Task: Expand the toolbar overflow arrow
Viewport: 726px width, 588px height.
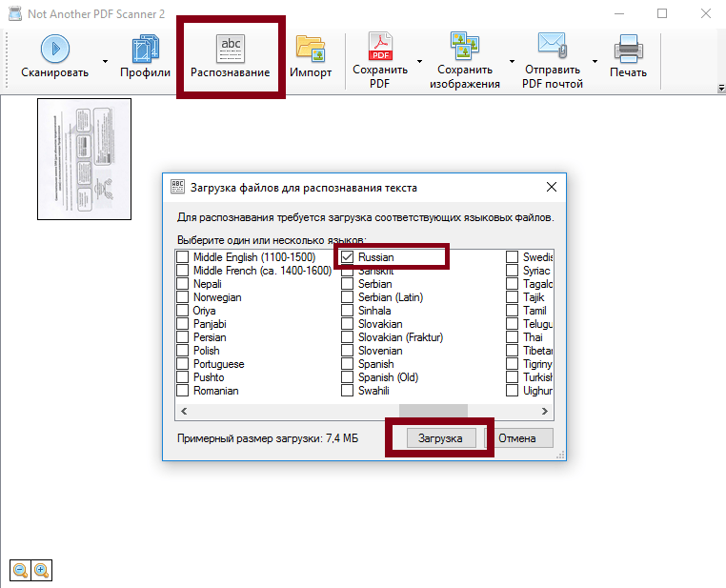Action: click(x=721, y=88)
